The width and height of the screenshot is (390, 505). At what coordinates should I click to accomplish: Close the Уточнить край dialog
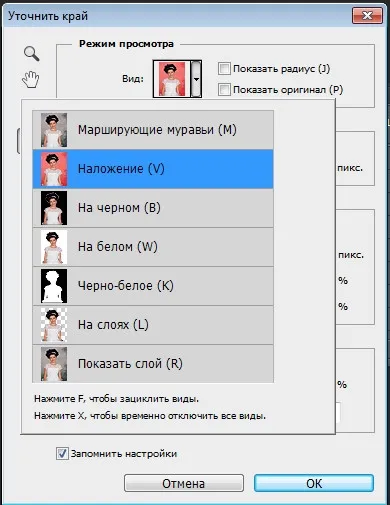click(x=367, y=16)
